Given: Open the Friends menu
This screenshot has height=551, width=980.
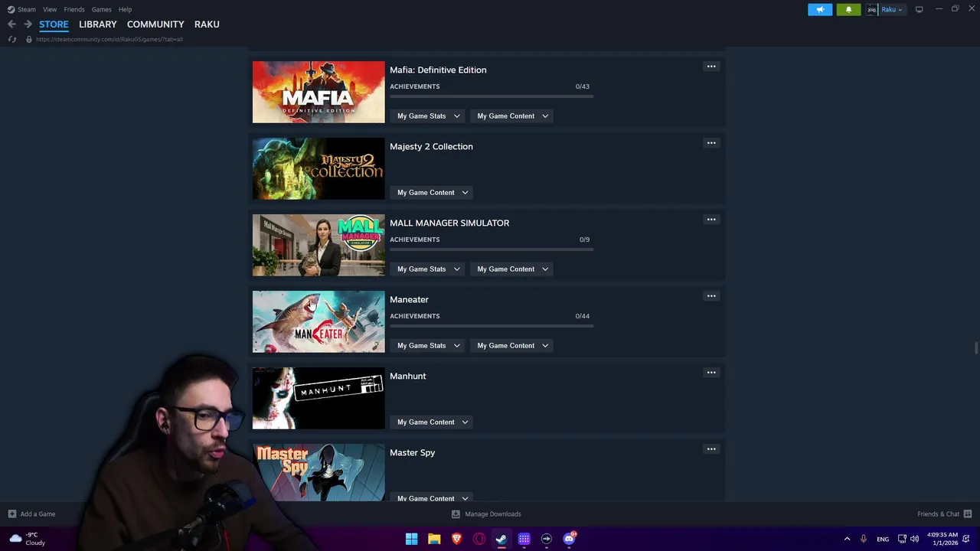Looking at the screenshot, I should tap(74, 9).
